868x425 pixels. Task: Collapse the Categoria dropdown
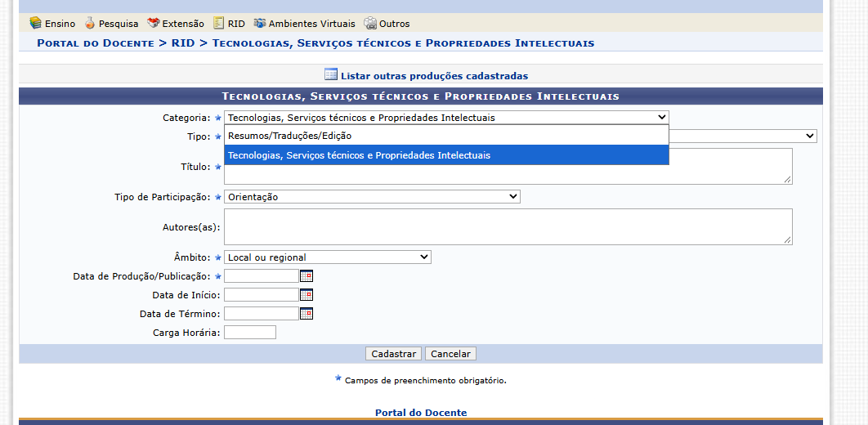tap(446, 118)
